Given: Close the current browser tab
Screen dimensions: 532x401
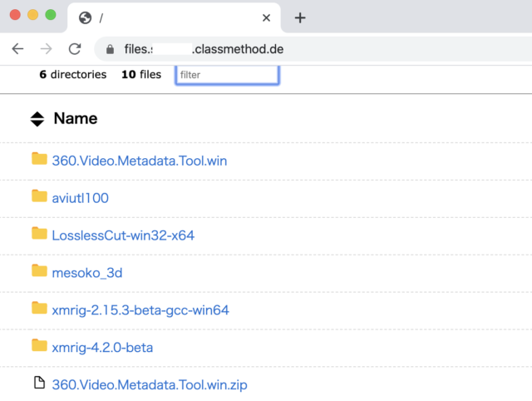Looking at the screenshot, I should 266,17.
